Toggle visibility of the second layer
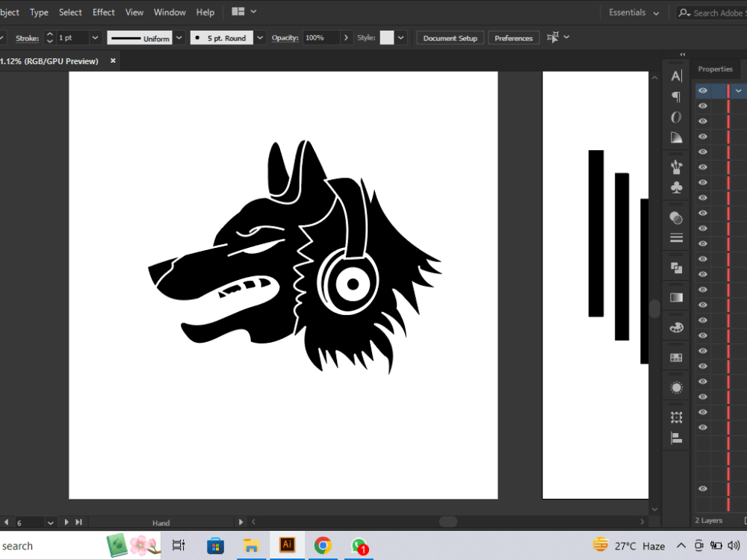Viewport: 747px width, 560px height. (702, 106)
